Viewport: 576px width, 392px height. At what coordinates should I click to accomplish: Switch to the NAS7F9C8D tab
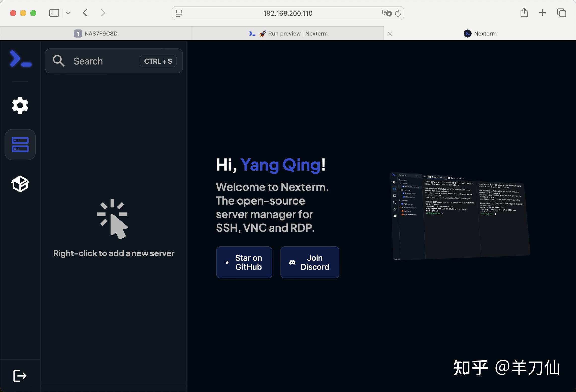[101, 33]
